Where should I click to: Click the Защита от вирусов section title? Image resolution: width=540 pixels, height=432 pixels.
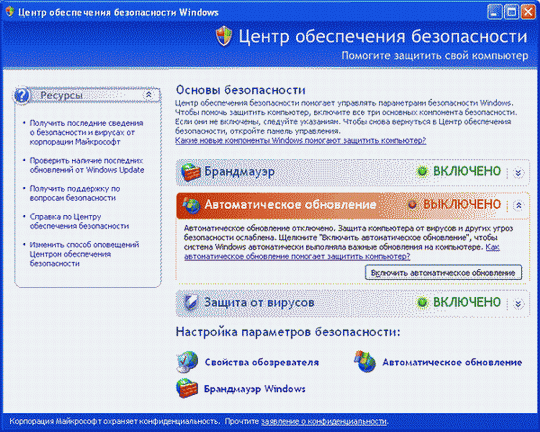click(259, 302)
